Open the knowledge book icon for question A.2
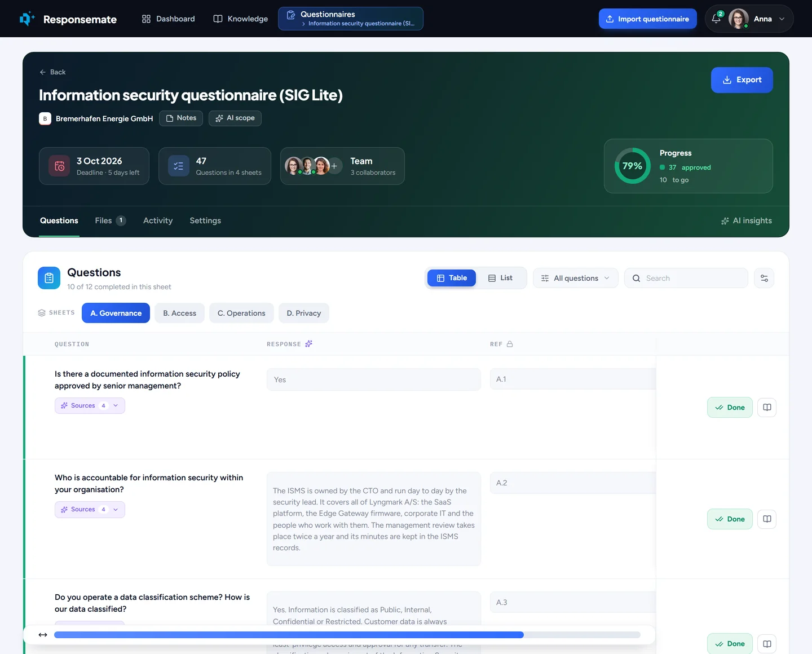812x654 pixels. point(767,519)
